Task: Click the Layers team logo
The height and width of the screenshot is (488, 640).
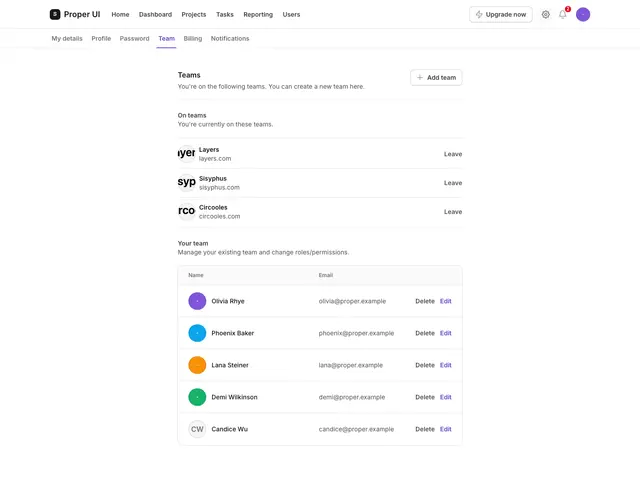Action: point(187,154)
